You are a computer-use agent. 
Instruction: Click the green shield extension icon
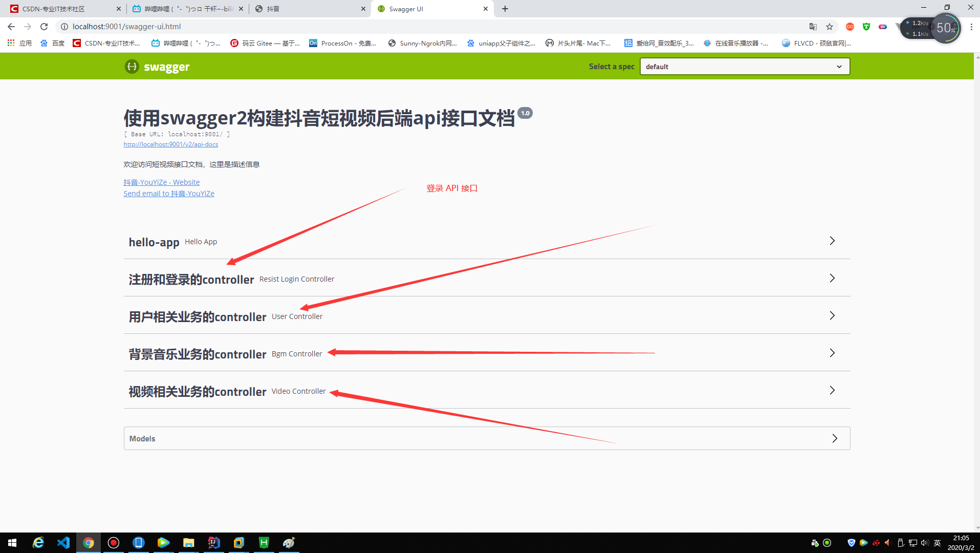click(866, 27)
